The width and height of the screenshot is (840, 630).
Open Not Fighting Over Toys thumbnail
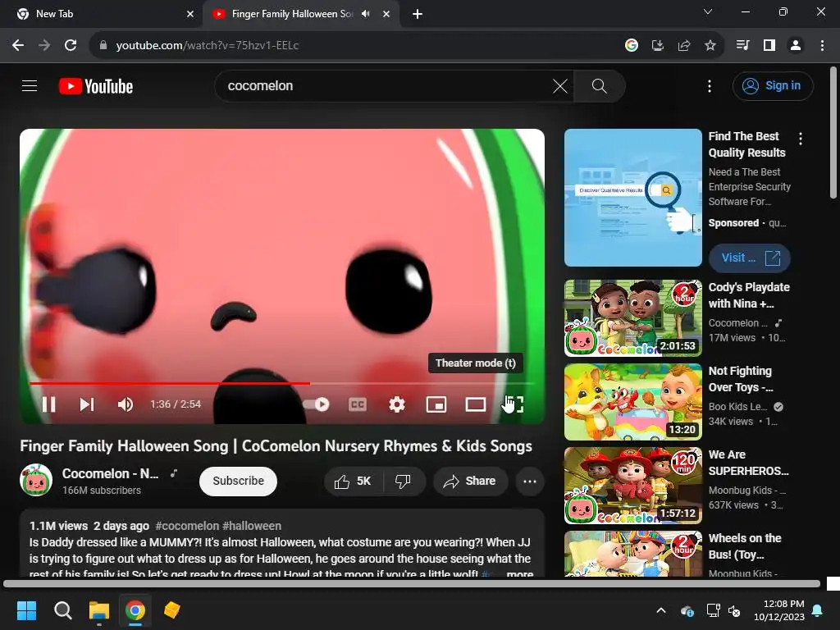coord(632,402)
